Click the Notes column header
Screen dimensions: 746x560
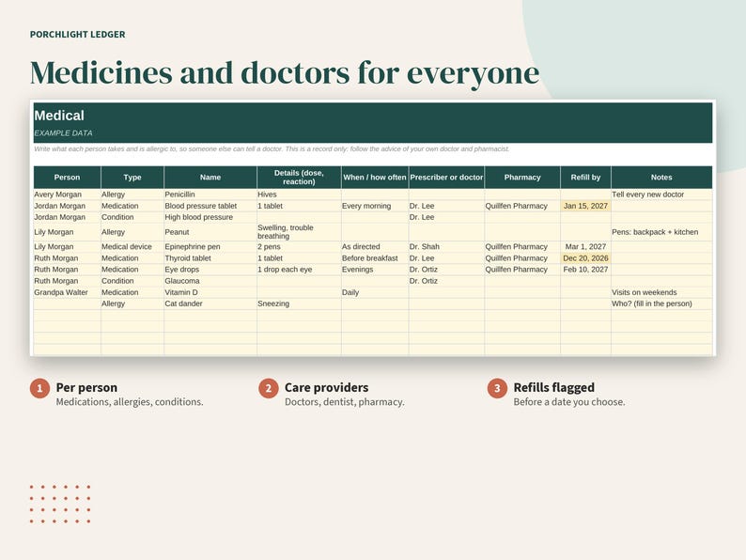(x=661, y=177)
